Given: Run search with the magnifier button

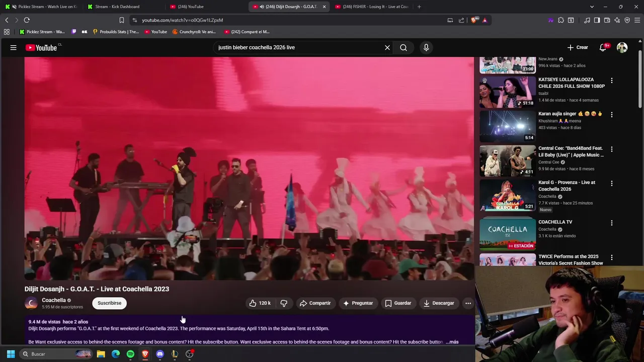Looking at the screenshot, I should tap(404, 47).
